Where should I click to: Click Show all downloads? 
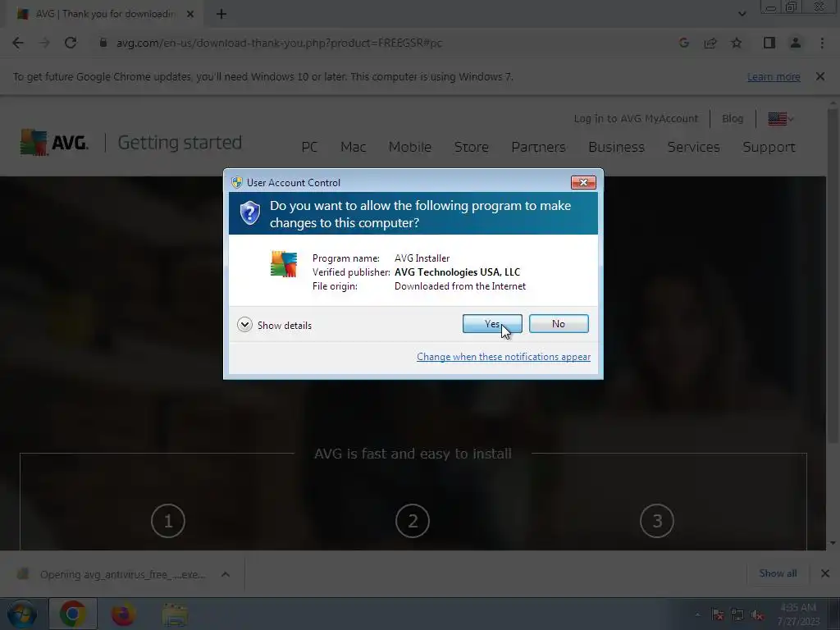click(778, 573)
